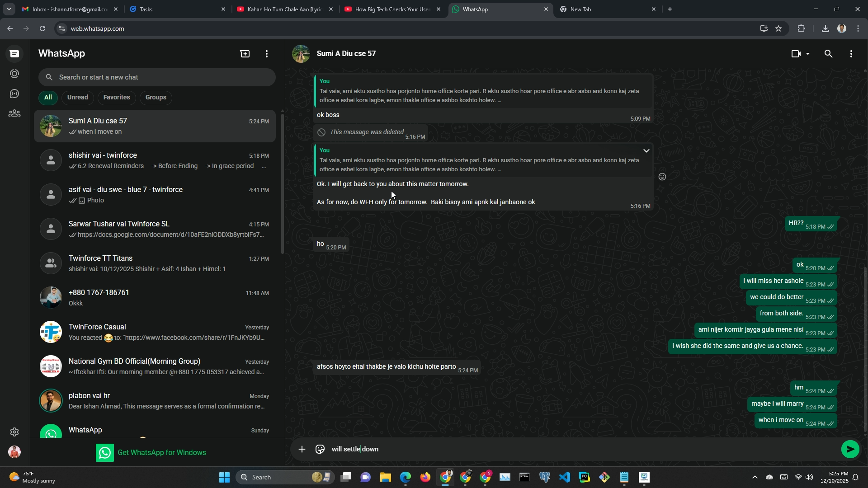This screenshot has height=488, width=868.
Task: Click the new chat icon
Action: pos(245,54)
